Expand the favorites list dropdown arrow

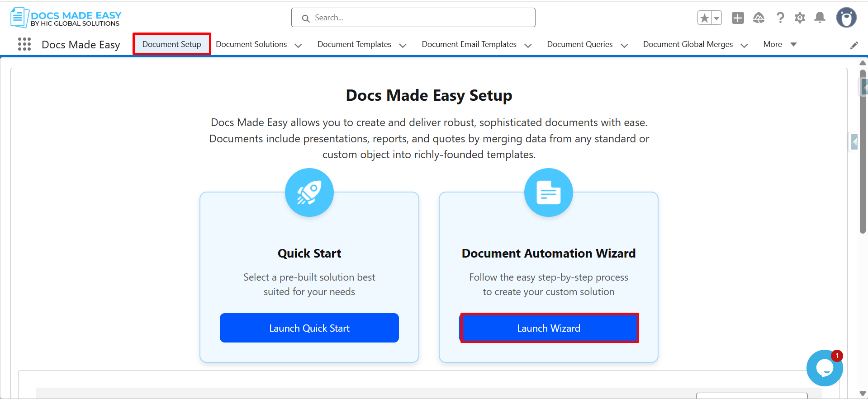pos(716,18)
